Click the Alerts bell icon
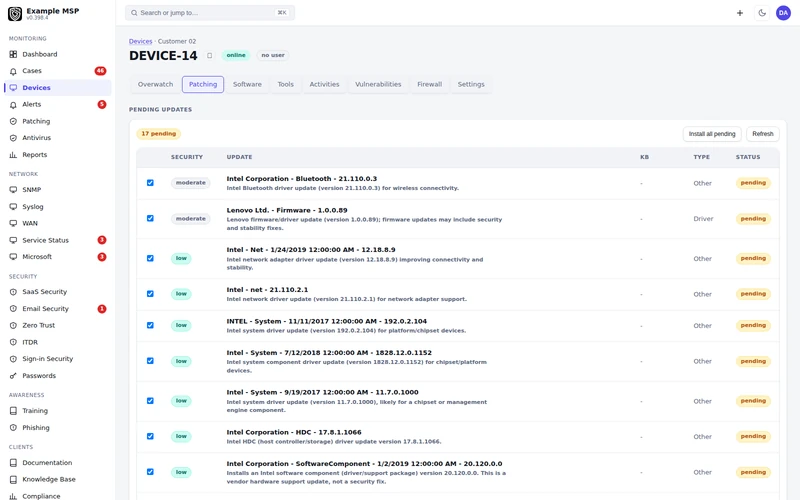This screenshot has height=500, width=800. 13,105
